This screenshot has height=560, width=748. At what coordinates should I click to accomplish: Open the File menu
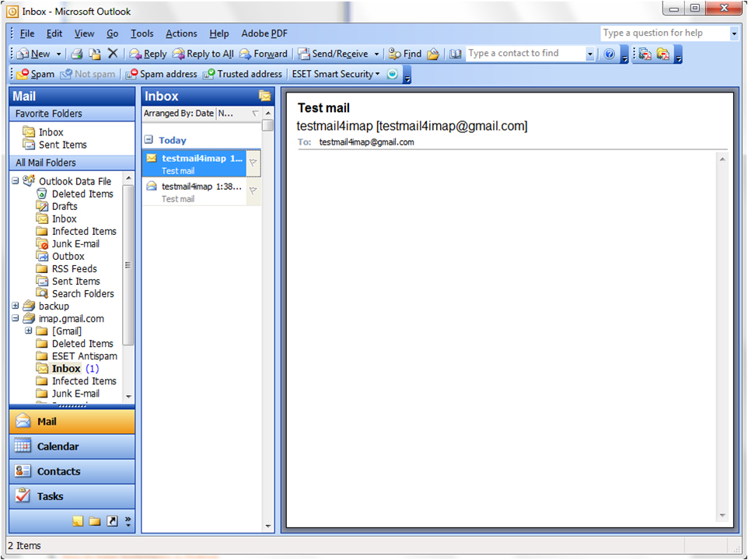(x=27, y=33)
